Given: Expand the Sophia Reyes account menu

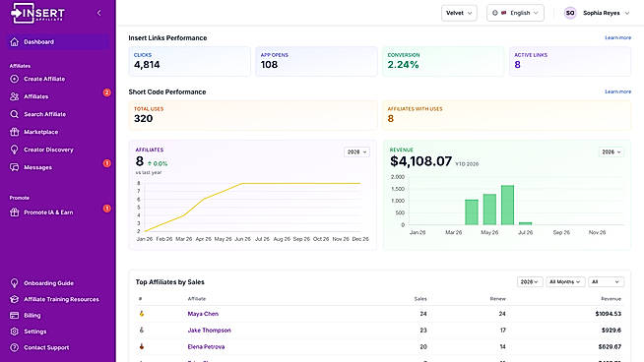Looking at the screenshot, I should (x=597, y=13).
